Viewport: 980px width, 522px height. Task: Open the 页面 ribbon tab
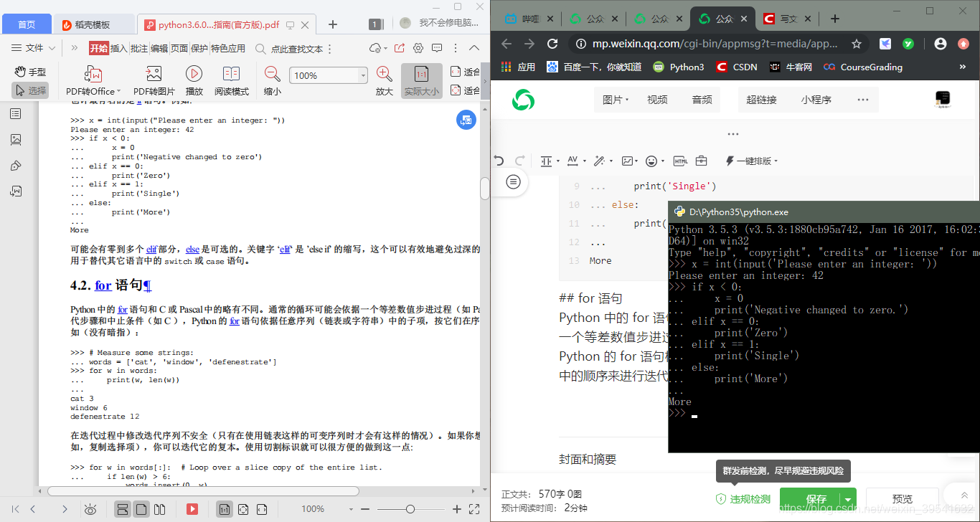(x=179, y=48)
